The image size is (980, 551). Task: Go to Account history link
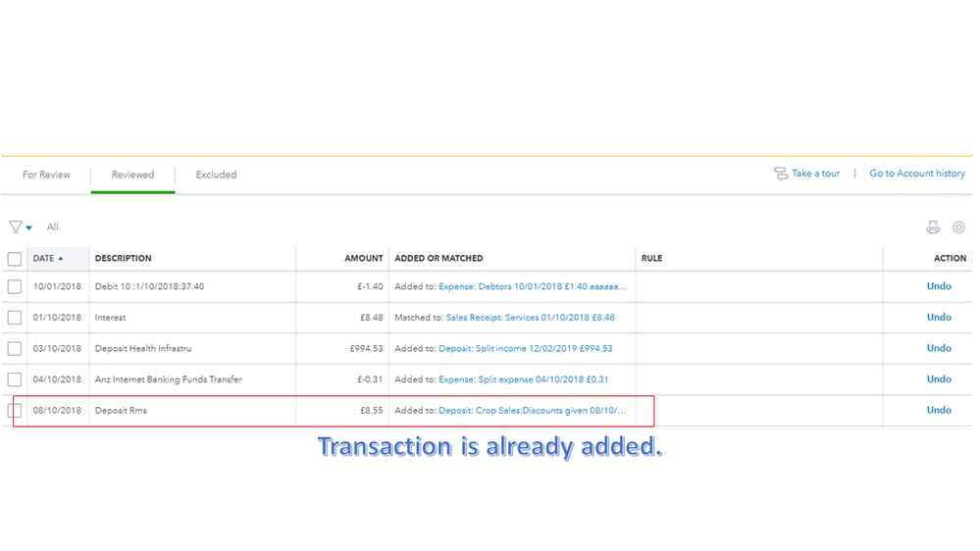(917, 174)
